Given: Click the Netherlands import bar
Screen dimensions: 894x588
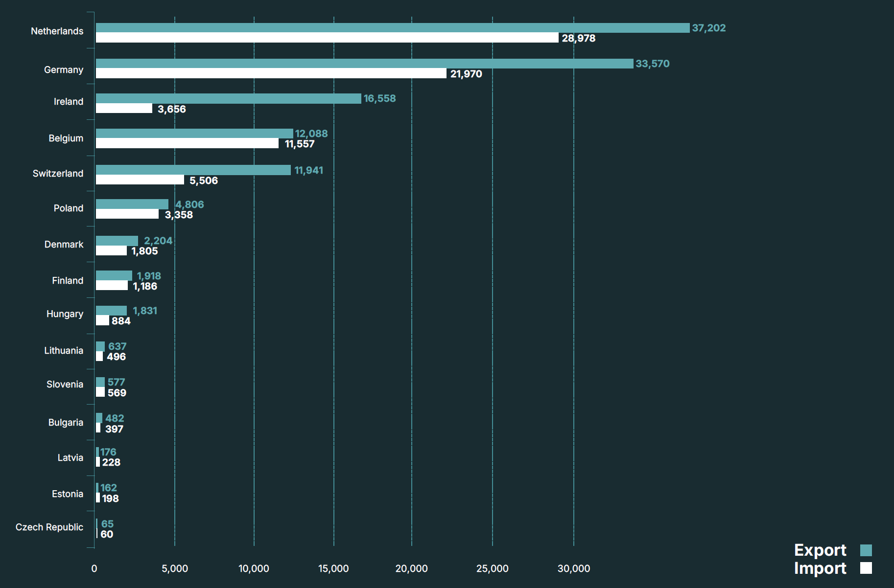Looking at the screenshot, I should [x=327, y=38].
